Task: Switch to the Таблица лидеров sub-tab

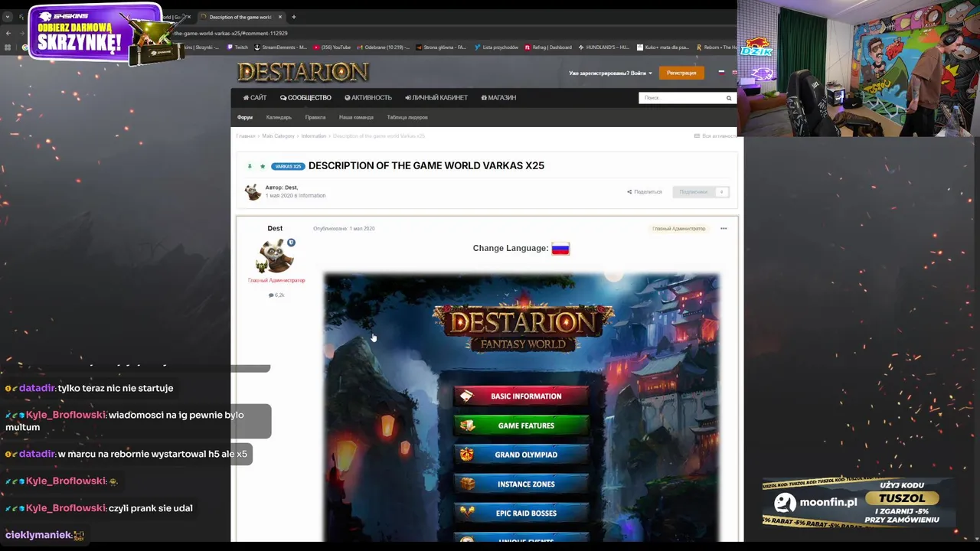Action: 407,118
